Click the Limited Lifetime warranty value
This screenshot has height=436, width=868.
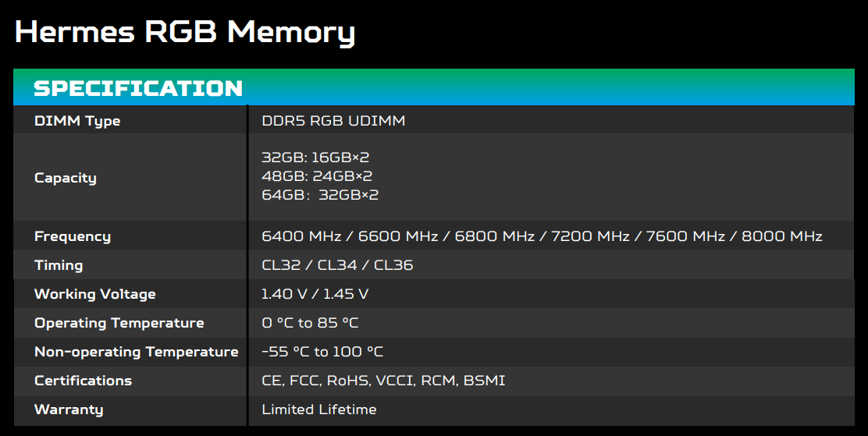[319, 409]
